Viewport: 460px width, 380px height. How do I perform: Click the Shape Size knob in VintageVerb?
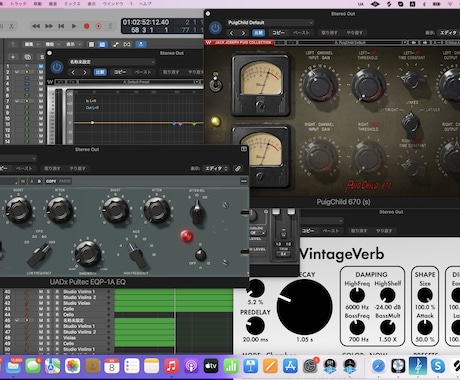click(x=425, y=295)
